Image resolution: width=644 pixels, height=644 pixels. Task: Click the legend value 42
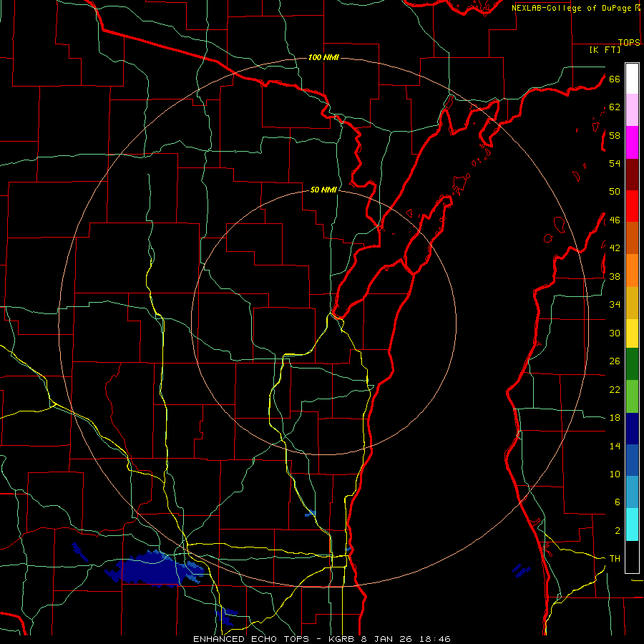tap(615, 248)
